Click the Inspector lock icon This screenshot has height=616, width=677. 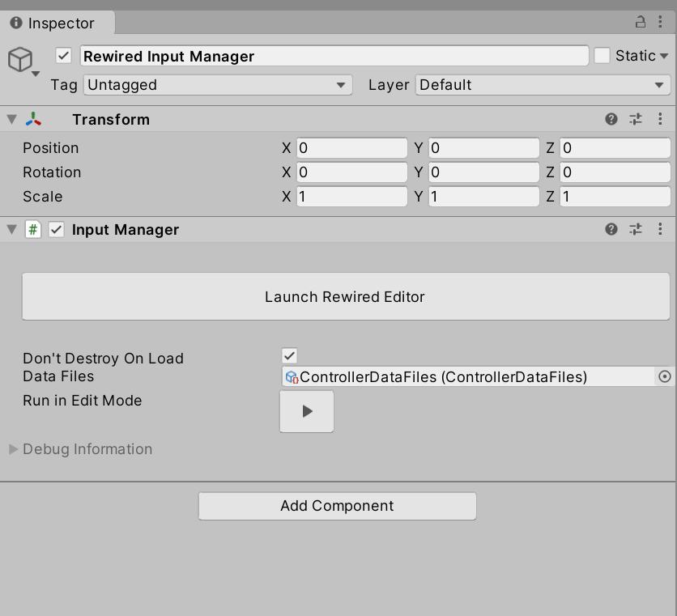point(641,22)
